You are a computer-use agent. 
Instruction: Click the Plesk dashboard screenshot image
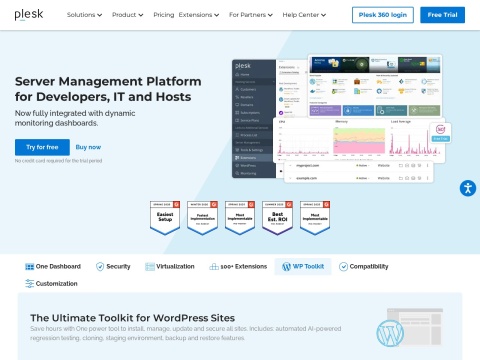[x=342, y=119]
